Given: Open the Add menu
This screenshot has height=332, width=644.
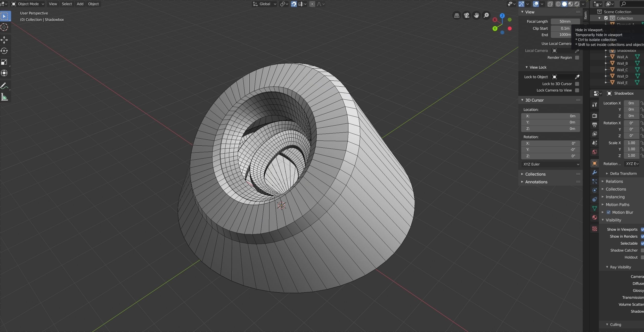Looking at the screenshot, I should [x=80, y=4].
